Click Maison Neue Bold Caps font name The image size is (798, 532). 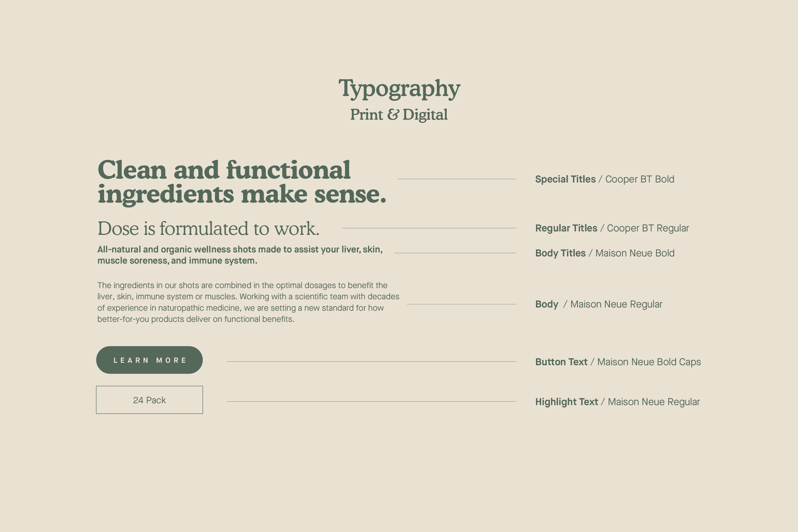649,362
